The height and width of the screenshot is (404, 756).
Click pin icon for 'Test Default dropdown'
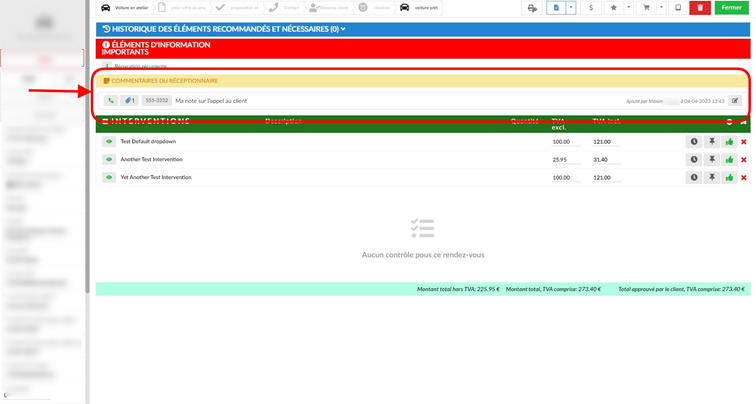tap(712, 142)
